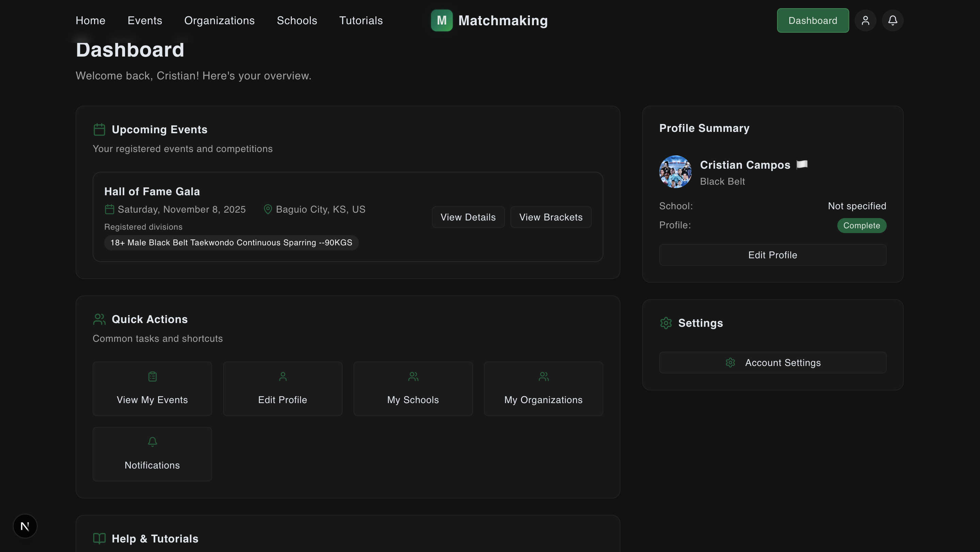Click the Baguio City, KS, US location text
Image resolution: width=980 pixels, height=552 pixels.
click(320, 209)
